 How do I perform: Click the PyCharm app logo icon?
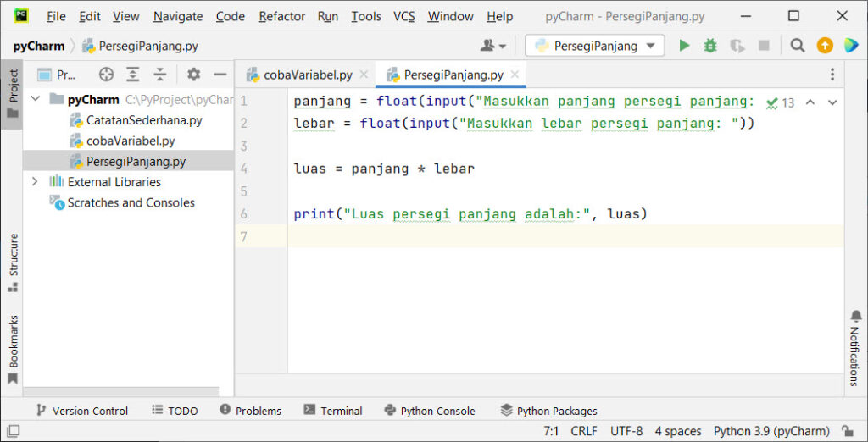[21, 16]
